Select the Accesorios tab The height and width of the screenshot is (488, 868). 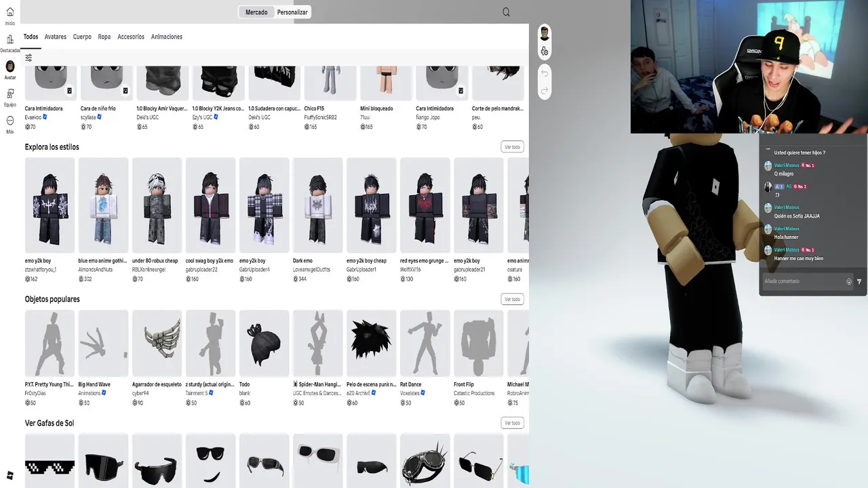click(x=131, y=37)
